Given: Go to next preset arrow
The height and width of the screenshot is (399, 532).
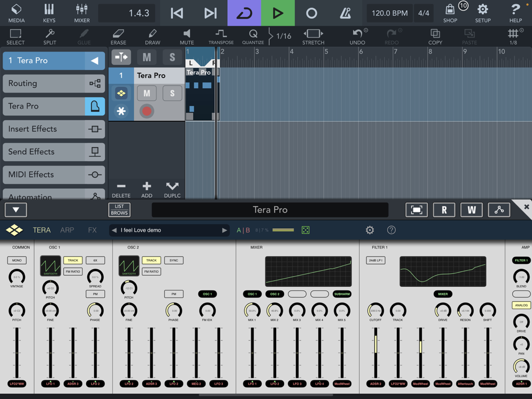Looking at the screenshot, I should (x=224, y=230).
